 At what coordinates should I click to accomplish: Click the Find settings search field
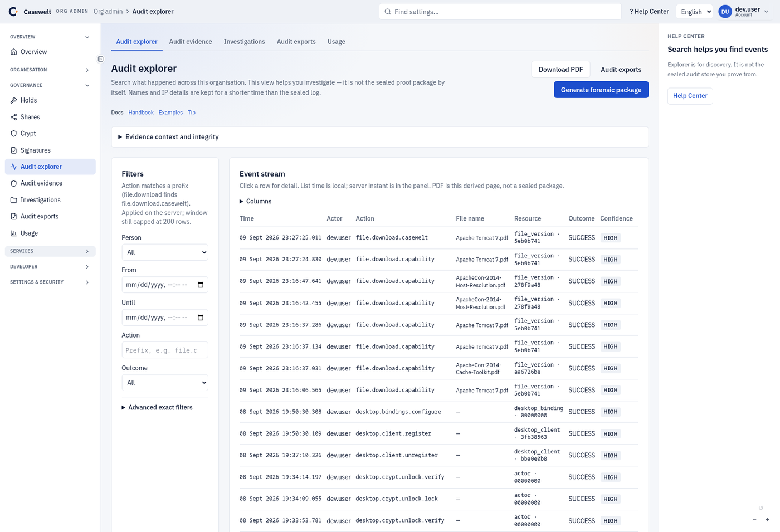click(500, 12)
